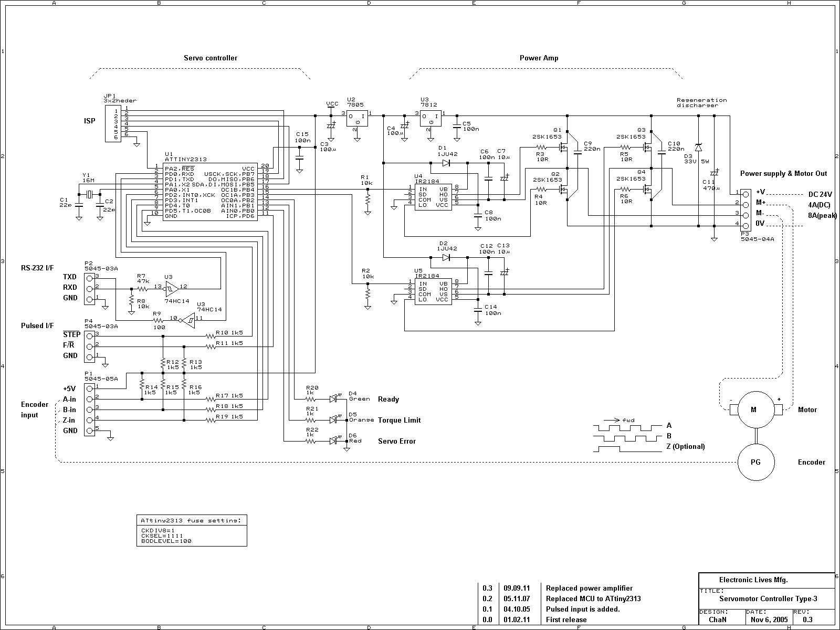Viewport: 840px width, 630px height.
Task: Click the D3 33V zener diode
Action: click(x=698, y=148)
